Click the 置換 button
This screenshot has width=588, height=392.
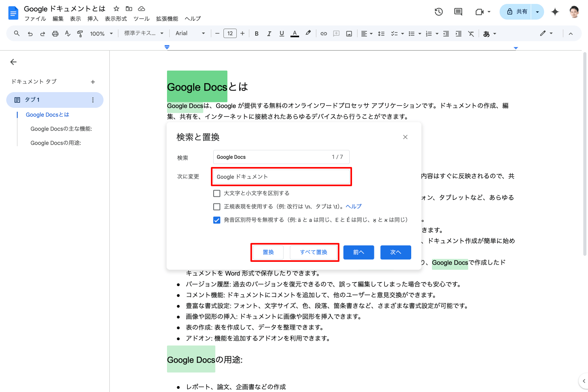coord(268,252)
